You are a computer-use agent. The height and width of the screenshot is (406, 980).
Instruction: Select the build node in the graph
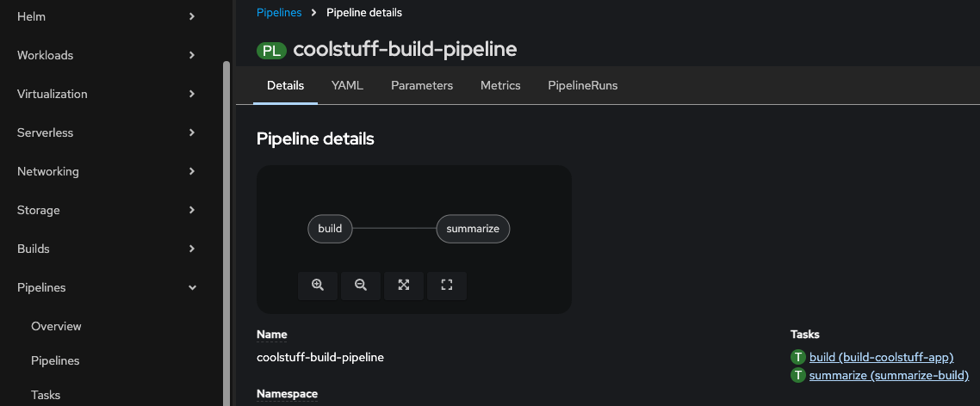pyautogui.click(x=331, y=229)
